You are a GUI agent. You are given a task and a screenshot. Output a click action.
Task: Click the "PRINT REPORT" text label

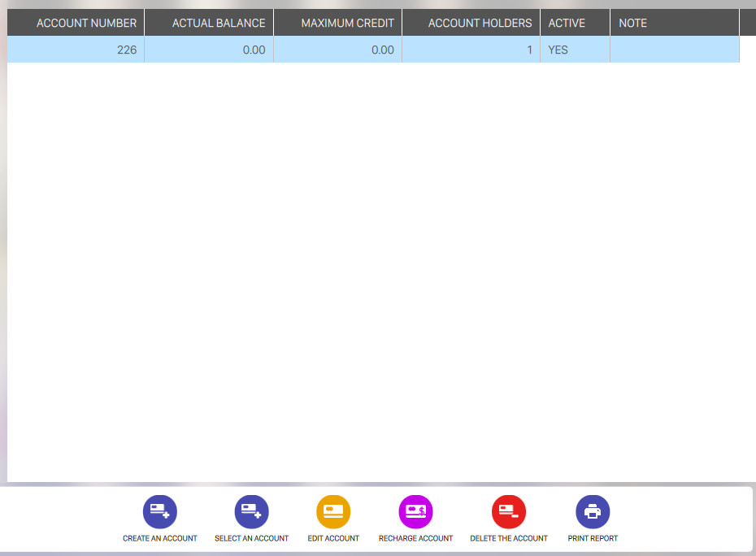pyautogui.click(x=593, y=538)
